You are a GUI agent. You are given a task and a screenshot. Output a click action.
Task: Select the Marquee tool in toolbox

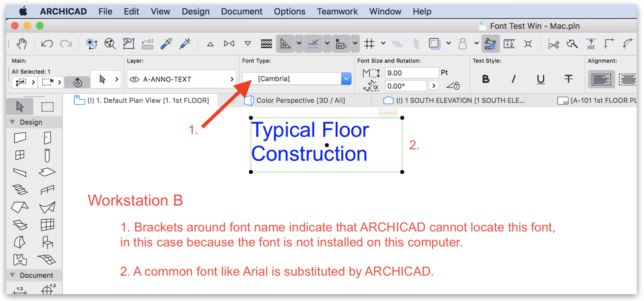tap(47, 107)
